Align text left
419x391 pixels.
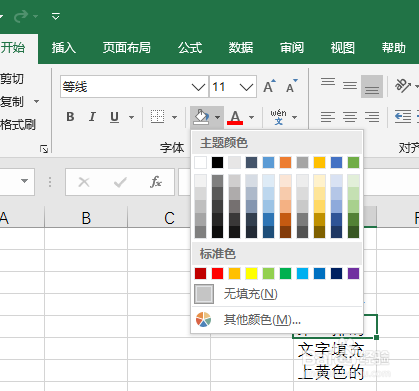click(x=328, y=117)
